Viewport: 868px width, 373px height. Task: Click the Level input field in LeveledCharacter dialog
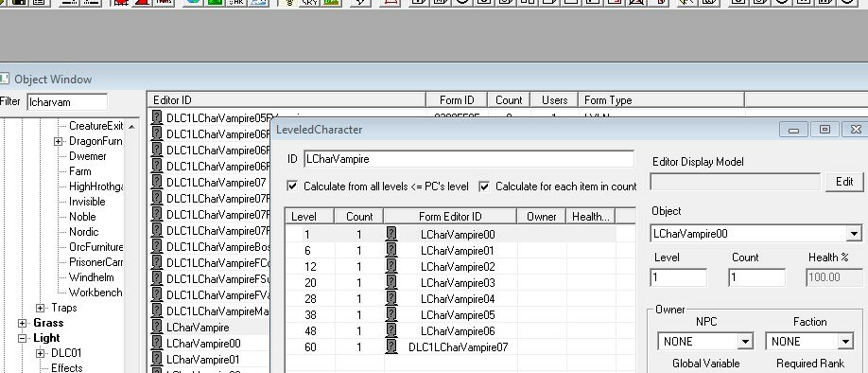coord(679,277)
